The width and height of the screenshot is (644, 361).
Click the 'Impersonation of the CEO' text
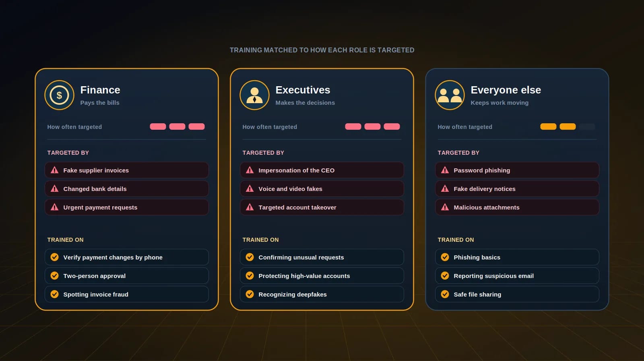[297, 170]
